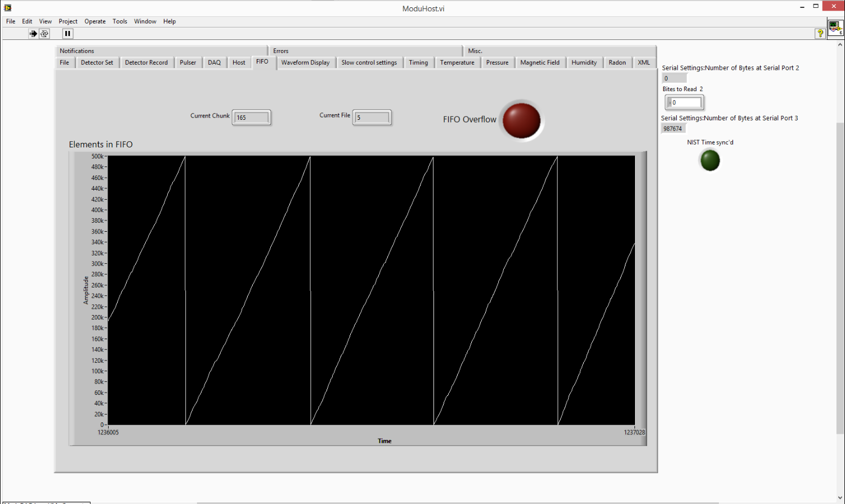845x504 pixels.
Task: Click the Bites to Read 2 field
Action: tap(686, 102)
